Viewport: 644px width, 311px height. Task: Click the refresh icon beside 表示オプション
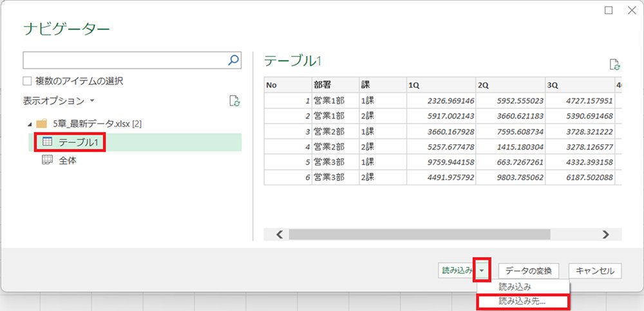point(234,100)
